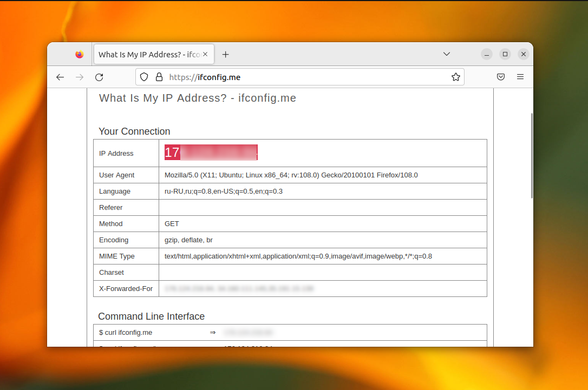Open a new tab with plus button
This screenshot has width=588, height=390.
pyautogui.click(x=225, y=55)
